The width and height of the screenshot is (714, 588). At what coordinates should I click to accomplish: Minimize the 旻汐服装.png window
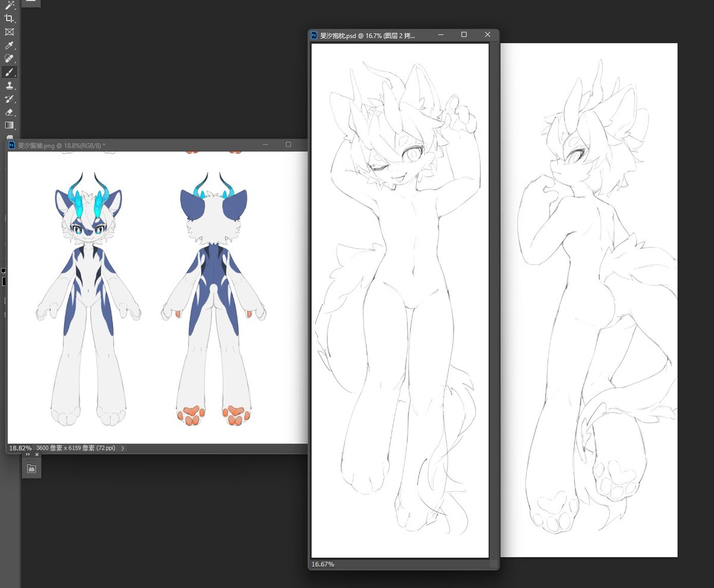266,145
